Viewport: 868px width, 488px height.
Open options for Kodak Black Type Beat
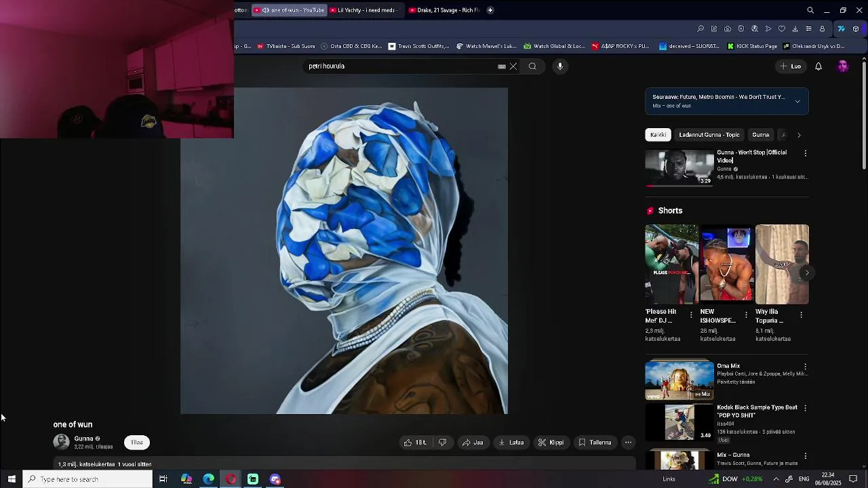pyautogui.click(x=806, y=408)
